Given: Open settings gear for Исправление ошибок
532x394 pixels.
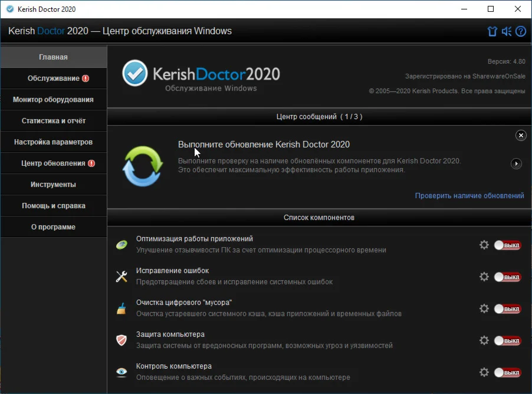Looking at the screenshot, I should (484, 277).
